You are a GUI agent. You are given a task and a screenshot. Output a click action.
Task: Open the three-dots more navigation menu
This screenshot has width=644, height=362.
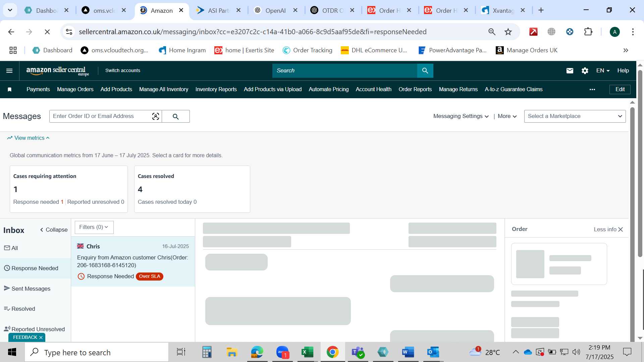[x=592, y=89]
